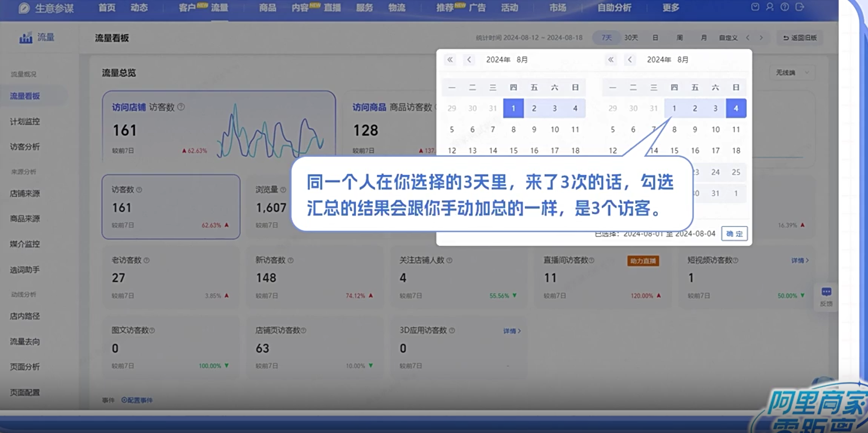Expand 详情 on 短视频访客数 card

tap(800, 261)
